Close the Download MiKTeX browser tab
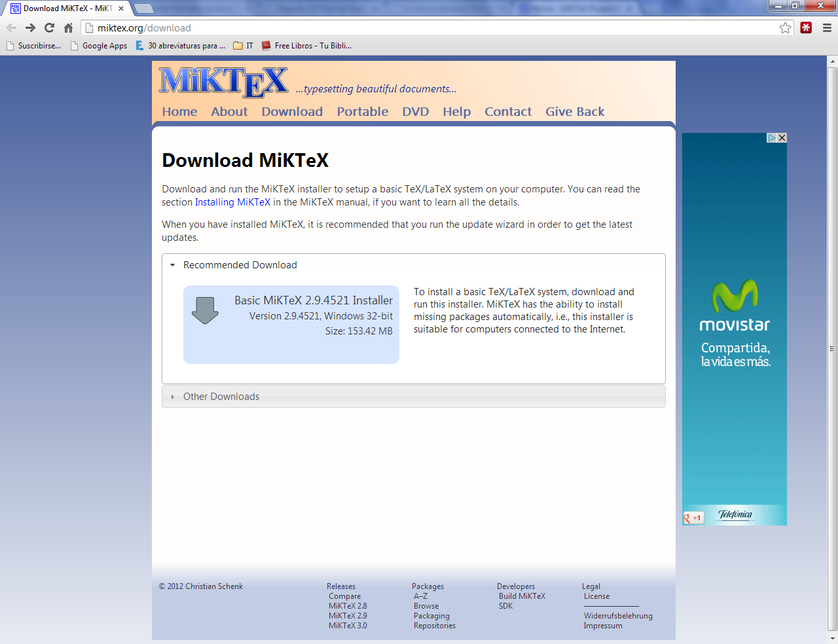The width and height of the screenshot is (838, 644). coord(121,9)
